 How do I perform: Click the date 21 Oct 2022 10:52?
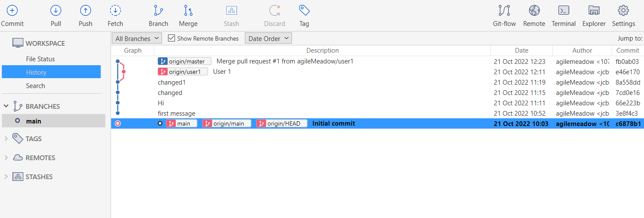point(520,113)
